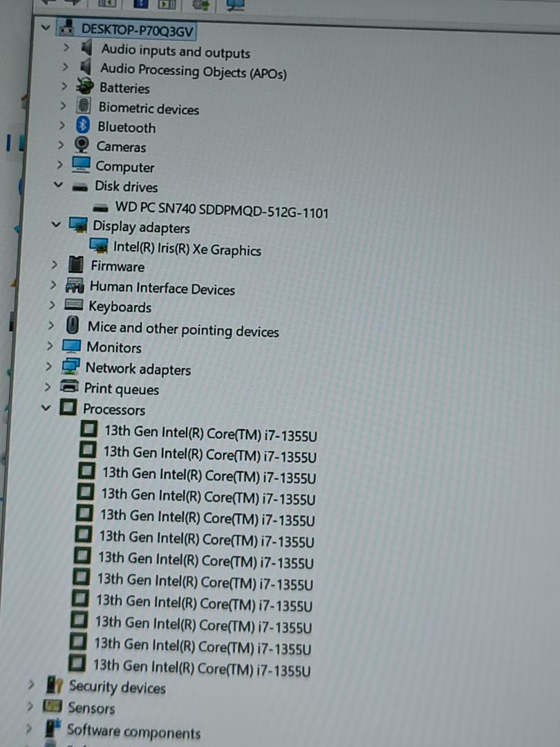Image resolution: width=560 pixels, height=747 pixels.
Task: Click the Security devices key icon
Action: pyautogui.click(x=53, y=685)
